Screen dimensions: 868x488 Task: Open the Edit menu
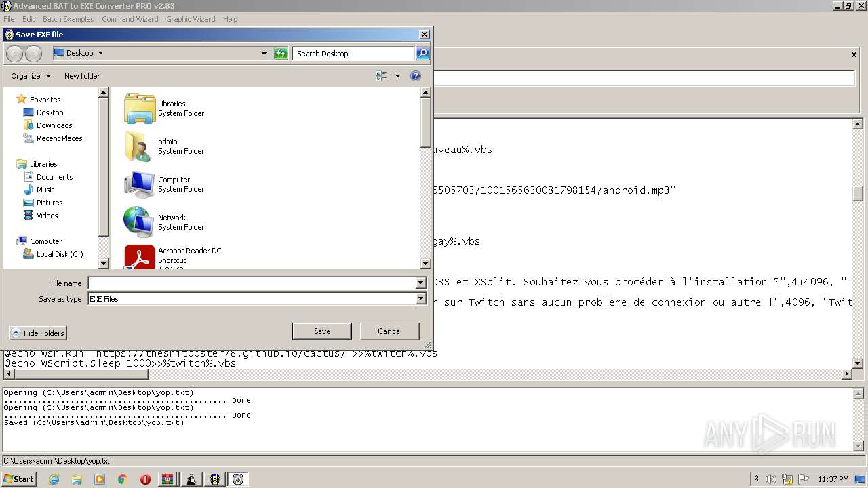[28, 19]
